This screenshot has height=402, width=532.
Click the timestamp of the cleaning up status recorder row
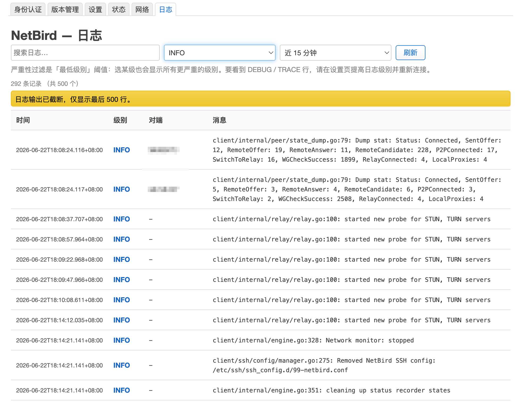click(60, 390)
